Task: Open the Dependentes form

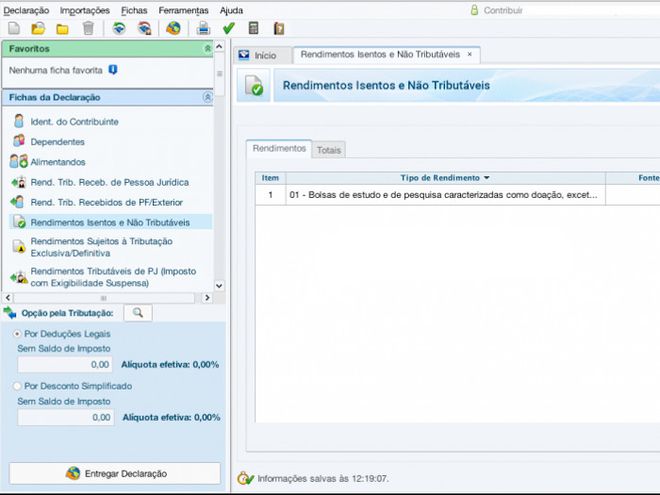Action: (x=57, y=142)
